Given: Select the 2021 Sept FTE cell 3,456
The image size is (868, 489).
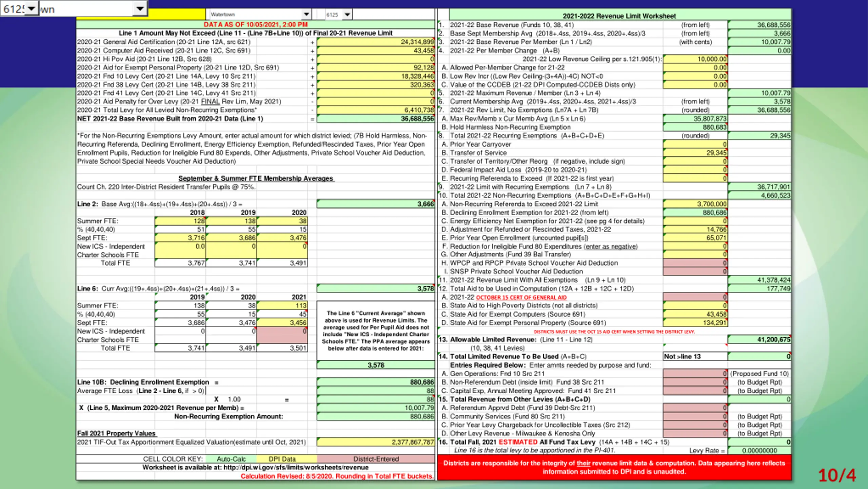Looking at the screenshot, I should tap(282, 322).
